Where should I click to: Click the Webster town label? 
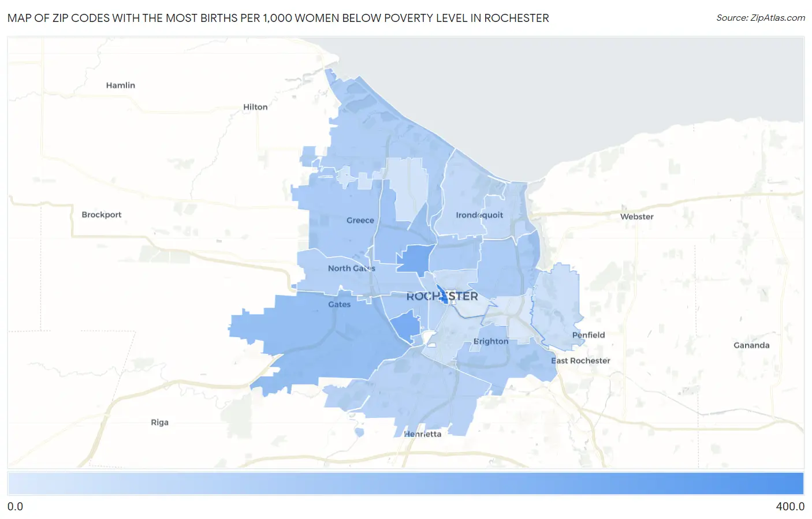(x=637, y=217)
